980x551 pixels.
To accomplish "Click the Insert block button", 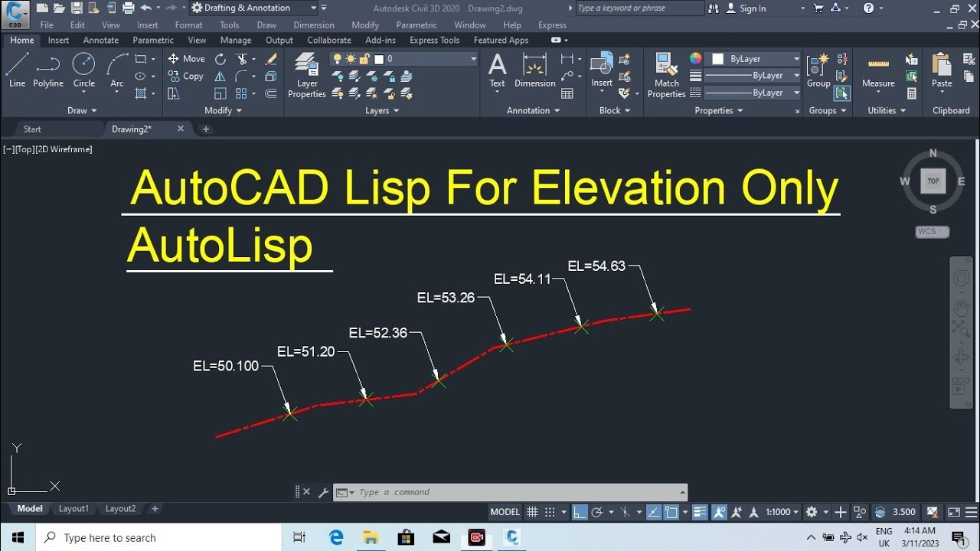I will [x=602, y=70].
